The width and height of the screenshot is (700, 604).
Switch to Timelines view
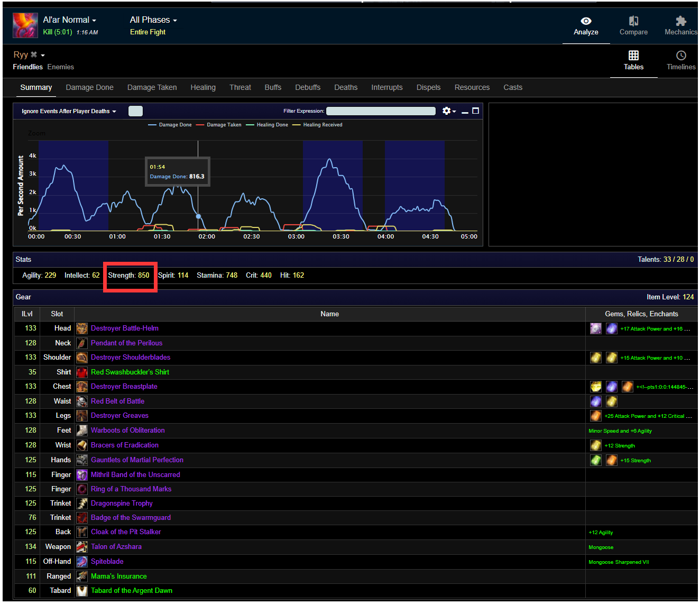pos(681,60)
